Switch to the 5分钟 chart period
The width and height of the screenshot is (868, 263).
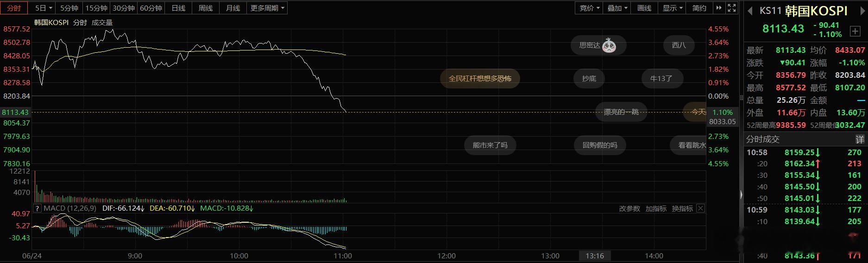69,8
